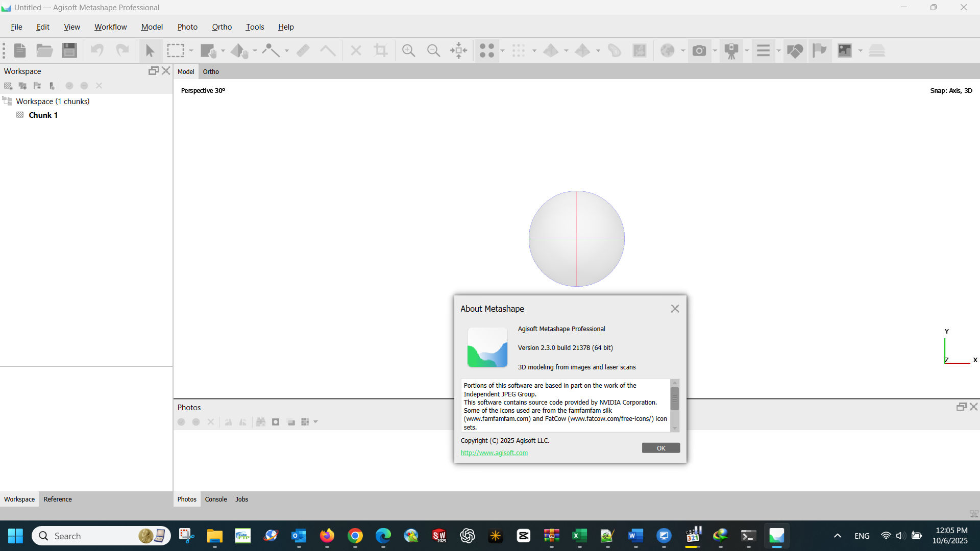Click the Zoom In magnifier icon
Screen dimensions: 980x551
coord(408,51)
